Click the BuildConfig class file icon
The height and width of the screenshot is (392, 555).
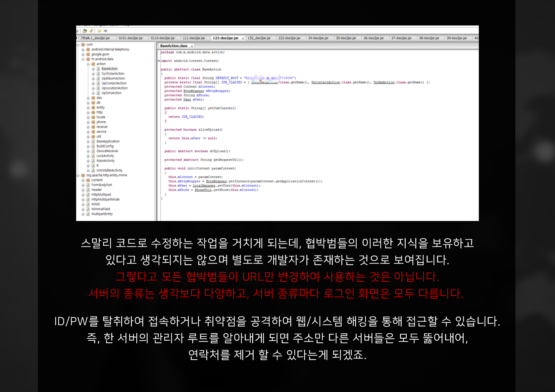click(x=93, y=146)
